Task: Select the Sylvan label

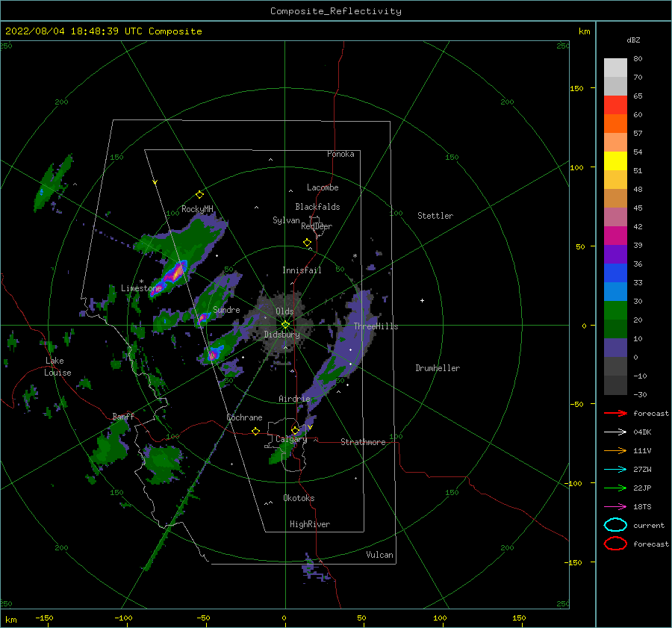Action: tap(286, 220)
